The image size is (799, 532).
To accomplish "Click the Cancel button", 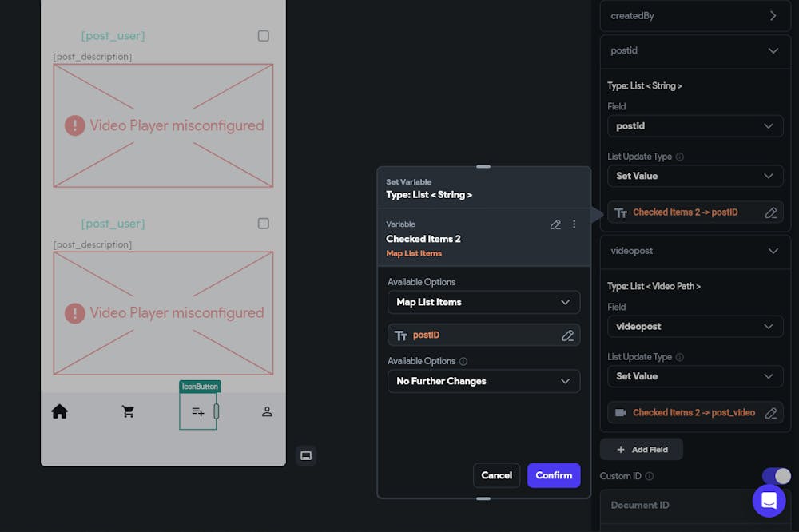I will [x=496, y=475].
